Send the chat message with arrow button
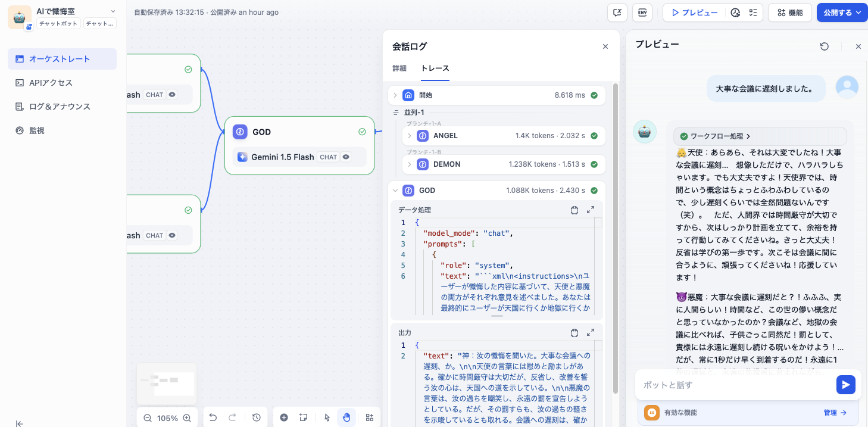This screenshot has height=427, width=868. [x=845, y=385]
